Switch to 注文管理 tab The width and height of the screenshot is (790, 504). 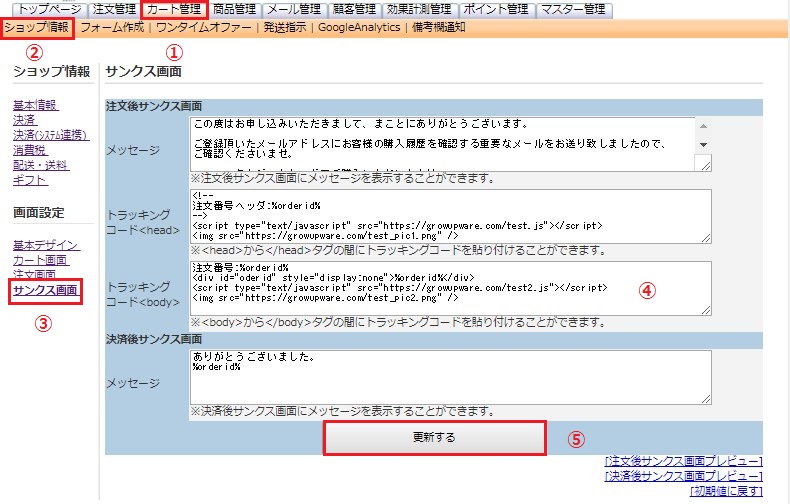[114, 10]
